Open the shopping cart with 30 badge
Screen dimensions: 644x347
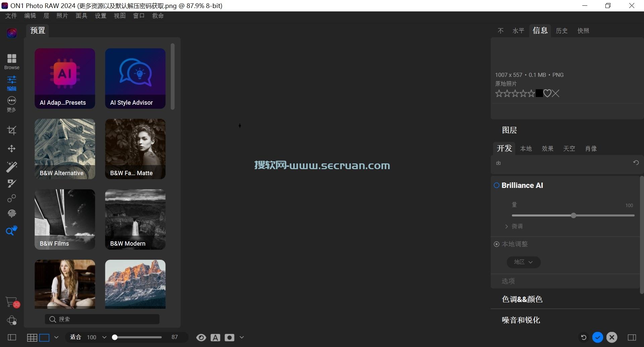click(12, 302)
